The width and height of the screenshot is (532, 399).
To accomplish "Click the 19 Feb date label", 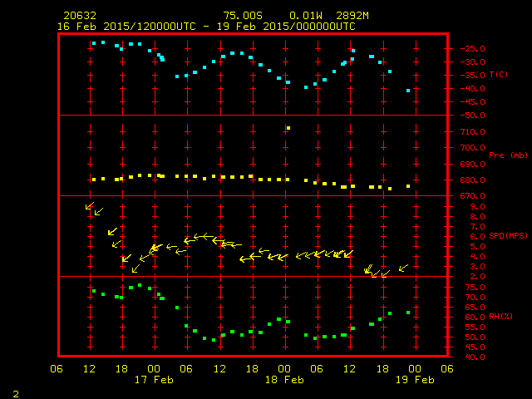I will [x=414, y=380].
